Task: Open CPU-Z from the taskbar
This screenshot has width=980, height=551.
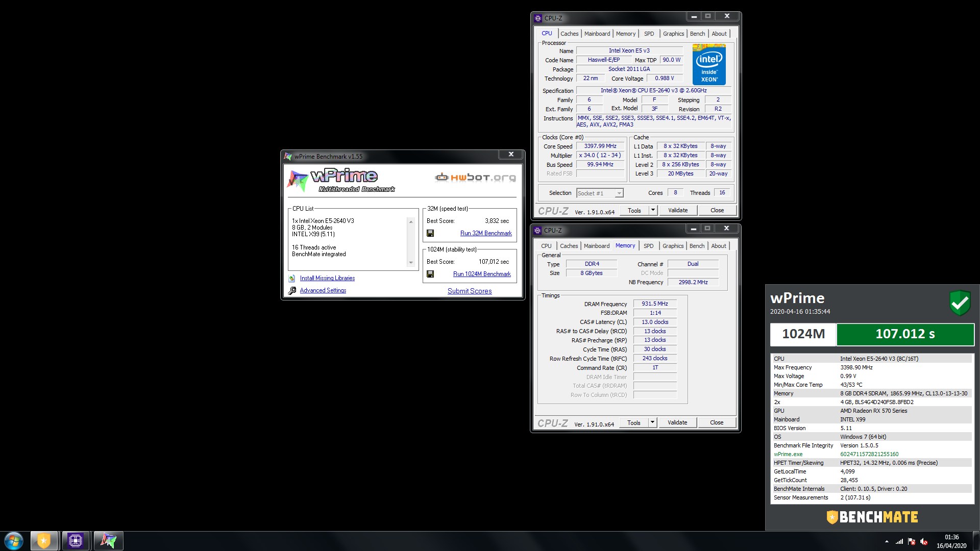Action: coord(76,541)
